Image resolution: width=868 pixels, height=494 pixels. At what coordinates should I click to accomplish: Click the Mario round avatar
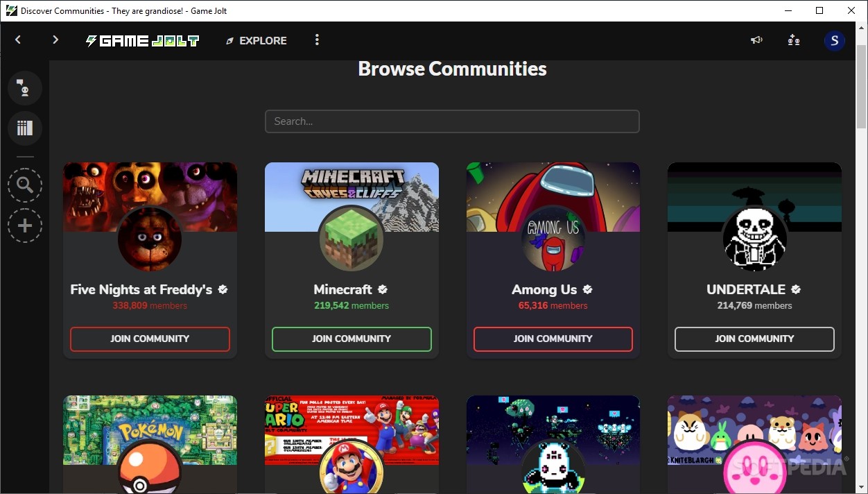click(x=351, y=467)
